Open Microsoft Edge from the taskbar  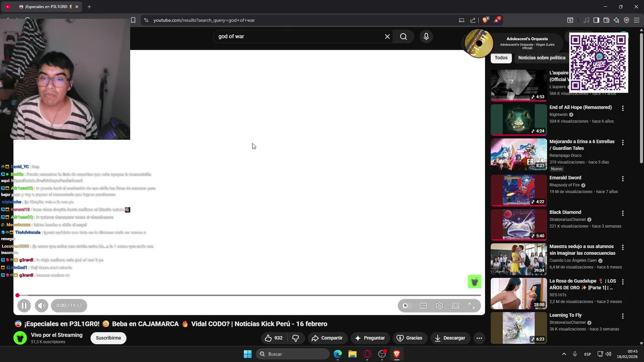pos(338,354)
